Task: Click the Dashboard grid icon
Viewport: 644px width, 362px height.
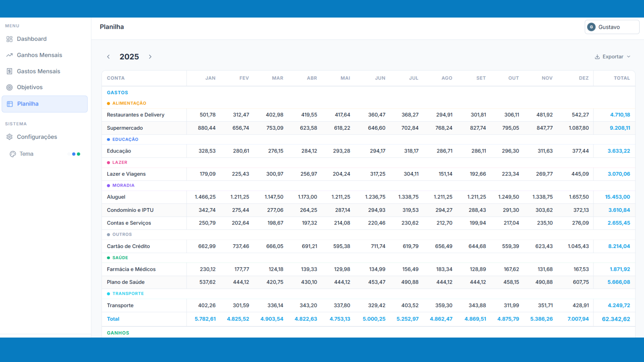Action: click(9, 39)
